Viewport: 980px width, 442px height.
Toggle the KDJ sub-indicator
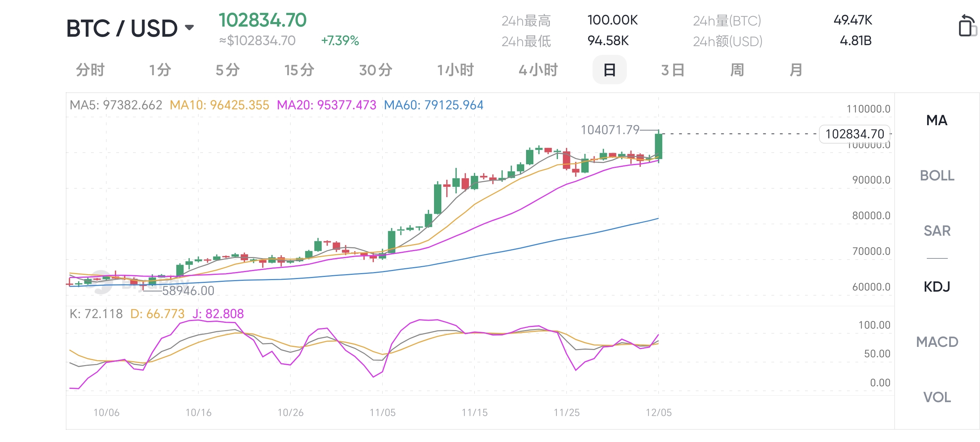pos(936,286)
